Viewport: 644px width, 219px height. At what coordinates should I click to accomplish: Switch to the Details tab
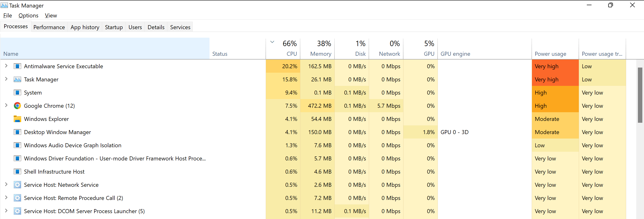(x=156, y=27)
